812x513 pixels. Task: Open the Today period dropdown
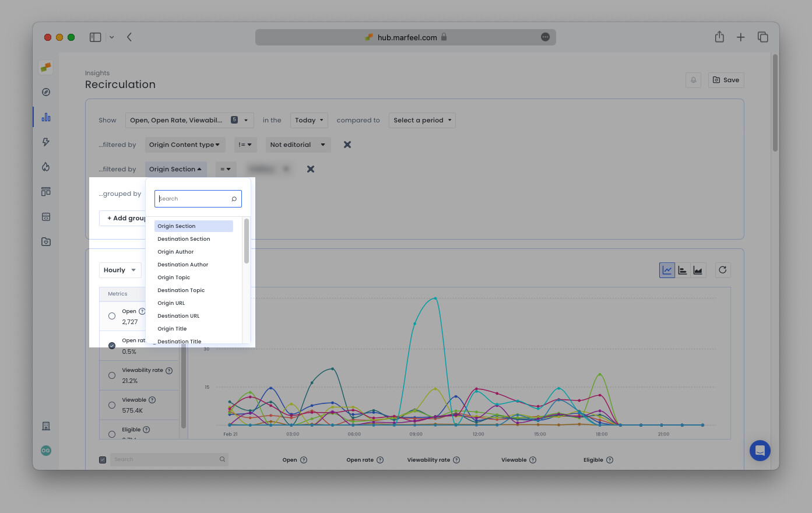pos(308,120)
